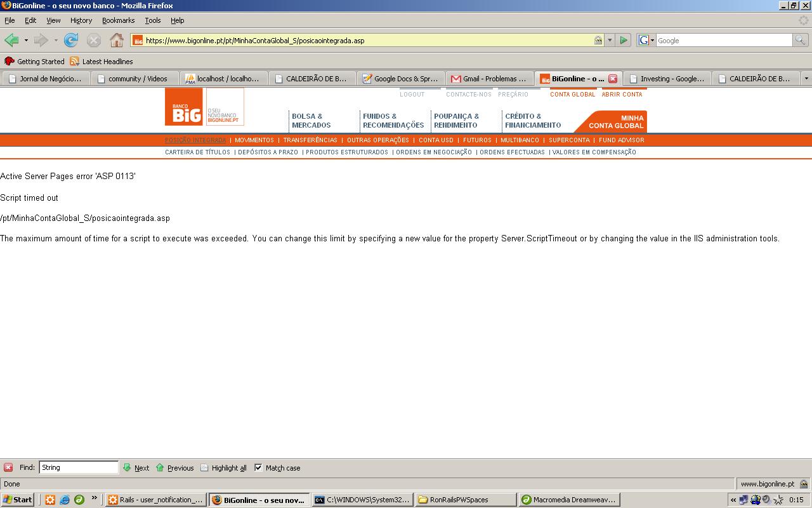This screenshot has height=508, width=812.
Task: Click the Banco BiG logo
Action: click(184, 107)
